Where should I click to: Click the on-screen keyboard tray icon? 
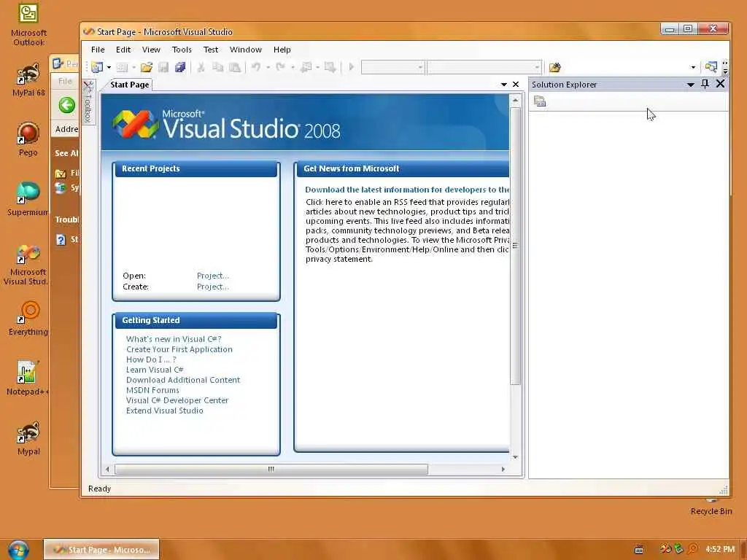click(639, 550)
